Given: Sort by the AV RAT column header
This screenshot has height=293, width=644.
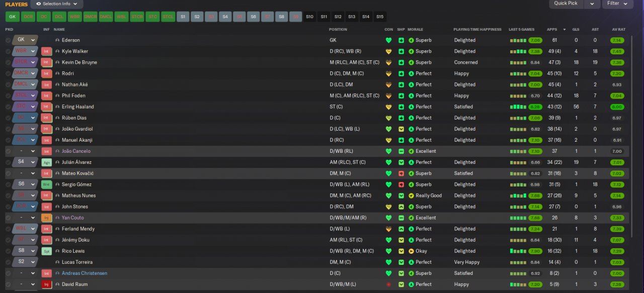Looking at the screenshot, I should pyautogui.click(x=619, y=30).
